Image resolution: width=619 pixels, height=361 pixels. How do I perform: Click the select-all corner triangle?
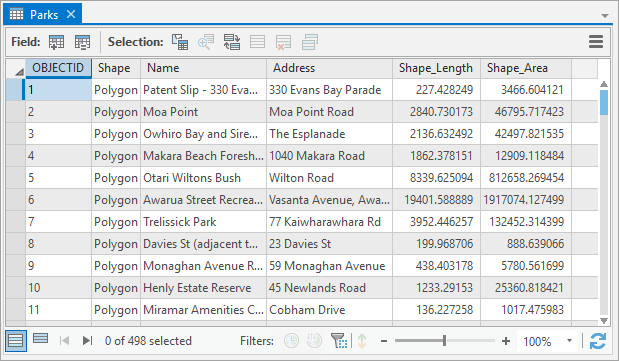[x=19, y=71]
